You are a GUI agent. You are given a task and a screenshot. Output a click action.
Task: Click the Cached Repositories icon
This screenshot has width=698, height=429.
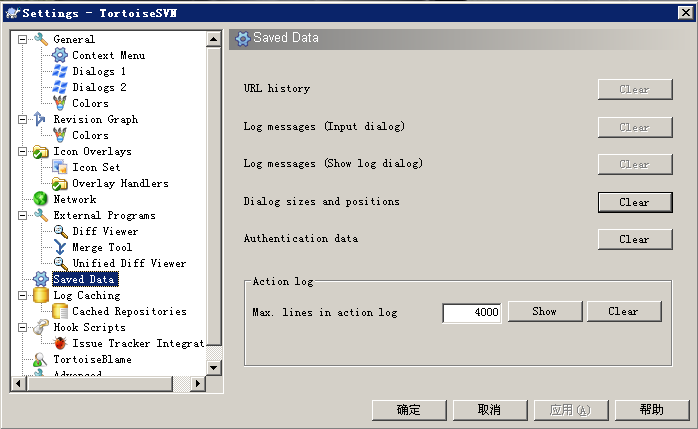(60, 311)
